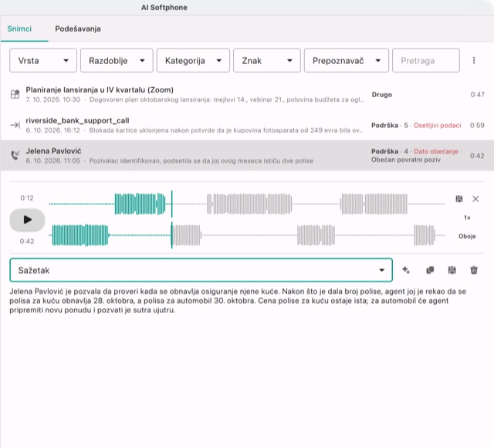Open the Kategorija filter dropdown
This screenshot has width=494, height=448.
193,60
